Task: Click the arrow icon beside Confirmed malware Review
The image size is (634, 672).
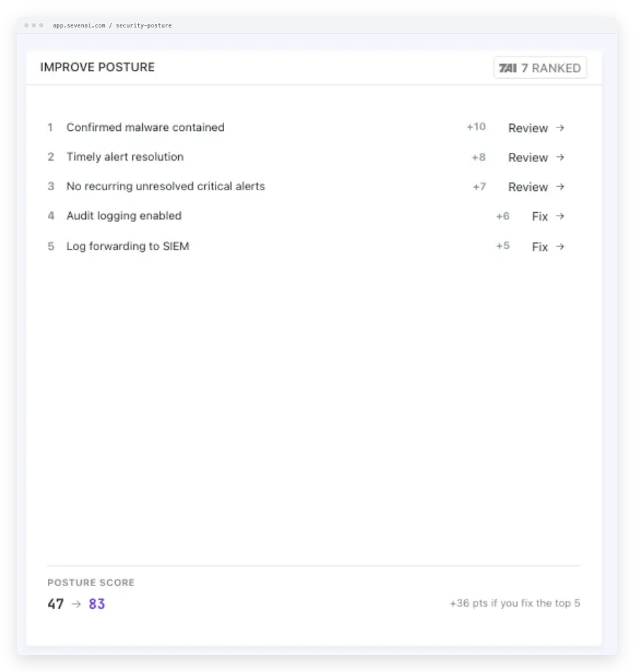Action: tap(560, 127)
